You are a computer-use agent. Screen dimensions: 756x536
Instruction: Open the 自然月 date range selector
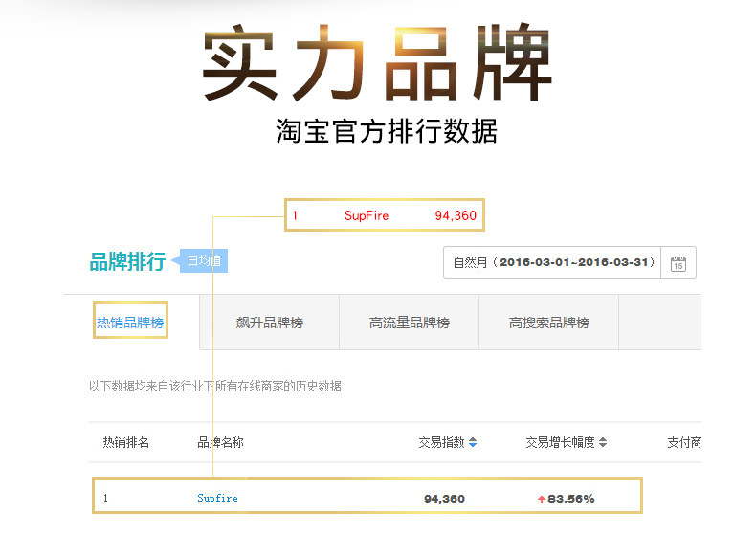pos(552,262)
